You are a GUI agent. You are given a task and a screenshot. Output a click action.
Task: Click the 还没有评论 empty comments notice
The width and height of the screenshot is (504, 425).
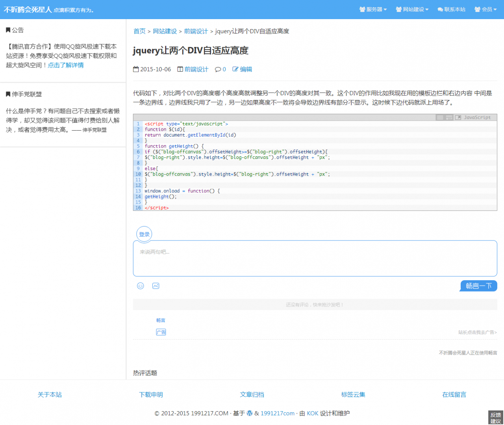(x=315, y=305)
